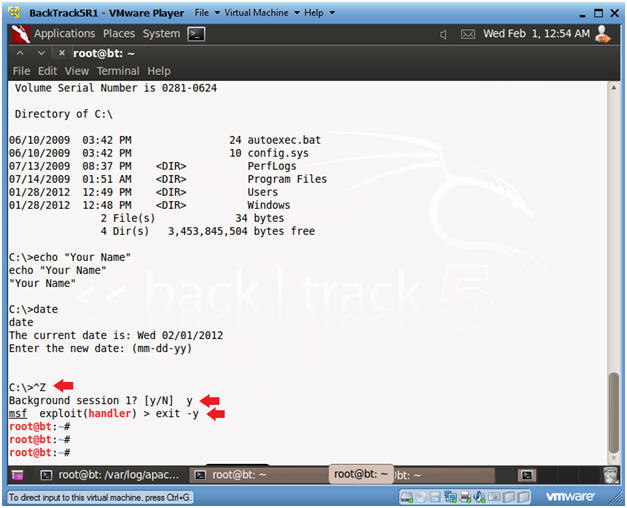The height and width of the screenshot is (508, 627).
Task: Click the config.sys listing row
Action: pyautogui.click(x=159, y=153)
